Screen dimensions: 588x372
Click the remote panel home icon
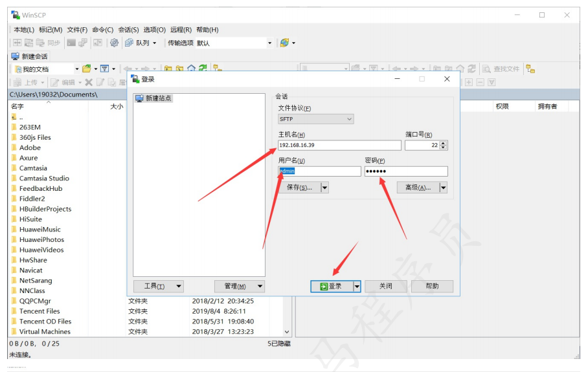point(460,69)
